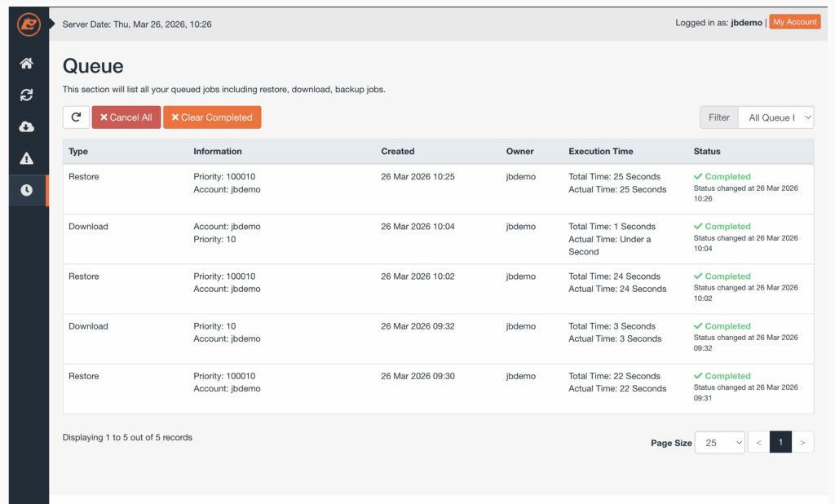
Task: Select the Queue clock sidebar icon
Action: point(27,190)
